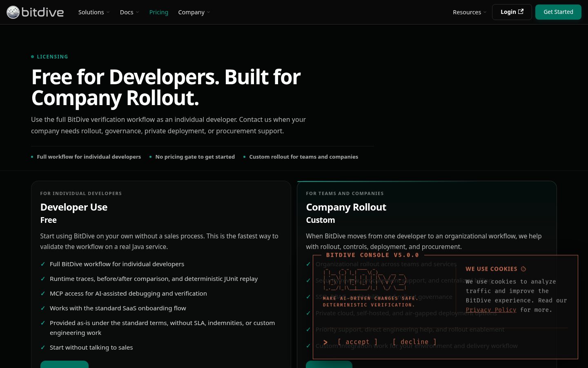
Task: Click 'MCP access for AI-assisted debugging' feature
Action: click(128, 294)
